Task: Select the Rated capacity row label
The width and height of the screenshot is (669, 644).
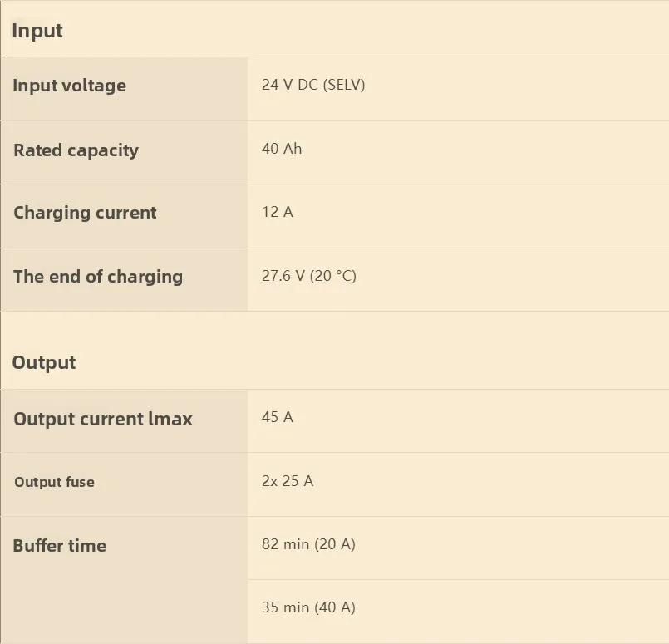Action: coord(76,150)
